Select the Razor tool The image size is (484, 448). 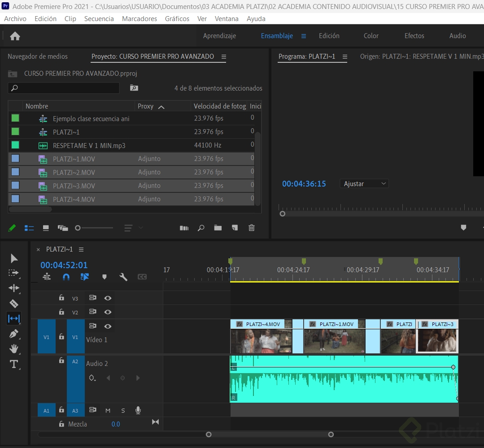(x=14, y=304)
